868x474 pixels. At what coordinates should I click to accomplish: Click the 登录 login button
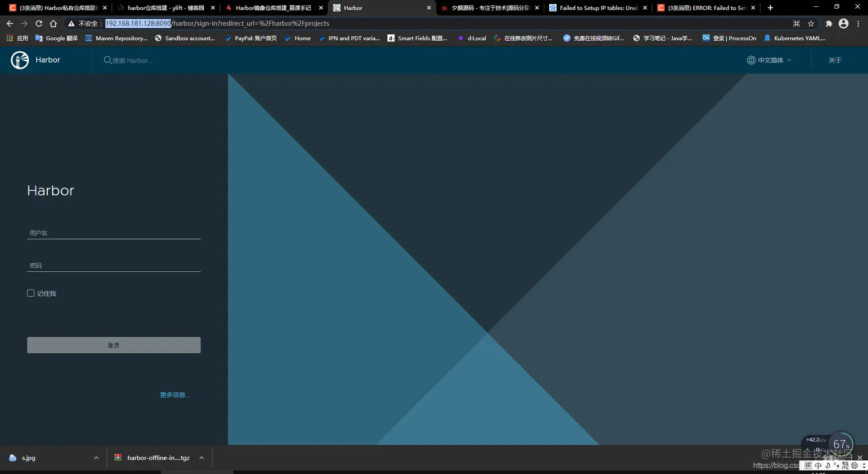tap(114, 345)
